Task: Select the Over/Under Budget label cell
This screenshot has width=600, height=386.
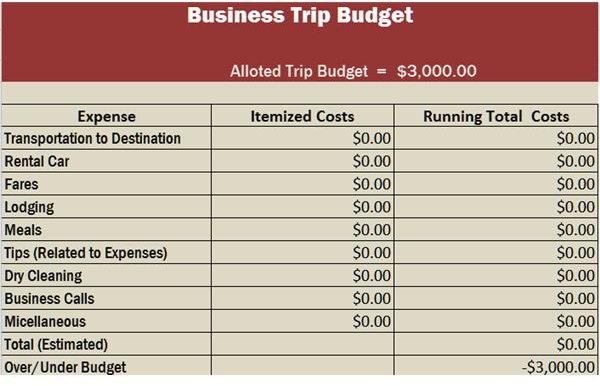Action: coord(106,366)
